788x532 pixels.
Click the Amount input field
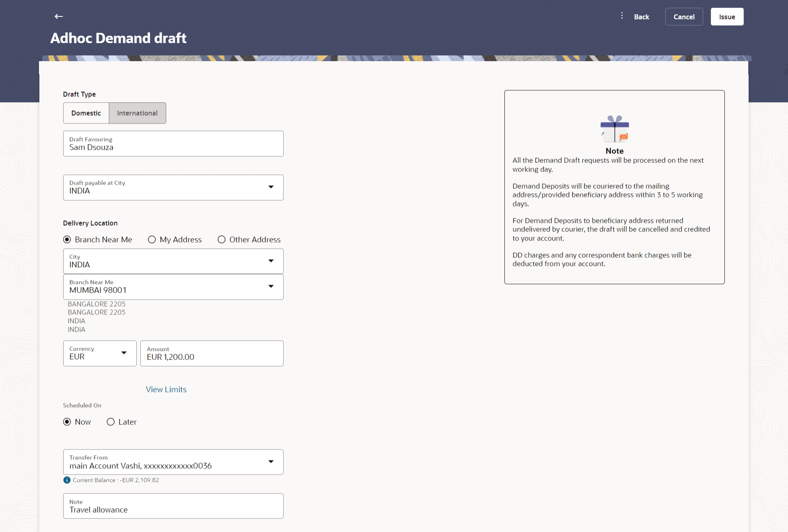[x=212, y=354]
